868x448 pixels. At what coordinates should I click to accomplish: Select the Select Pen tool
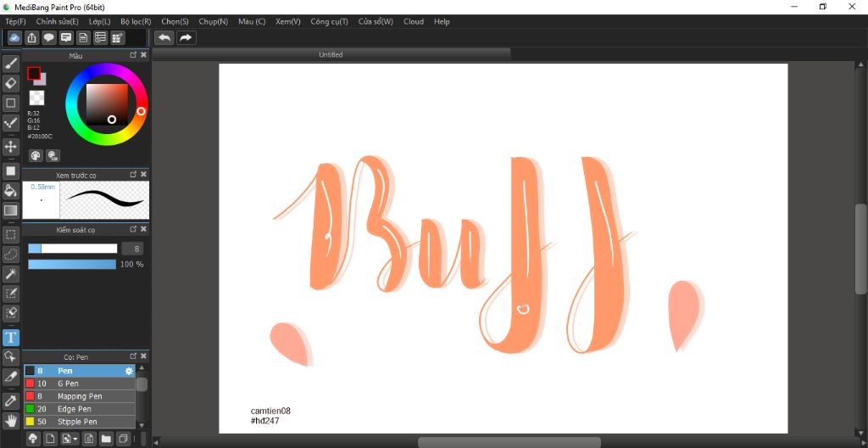pos(10,293)
